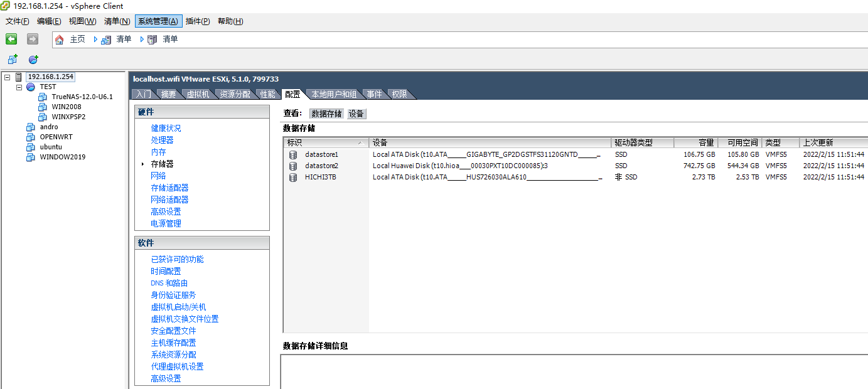This screenshot has width=868, height=389.
Task: Open the 内存 hardware link
Action: (x=158, y=152)
